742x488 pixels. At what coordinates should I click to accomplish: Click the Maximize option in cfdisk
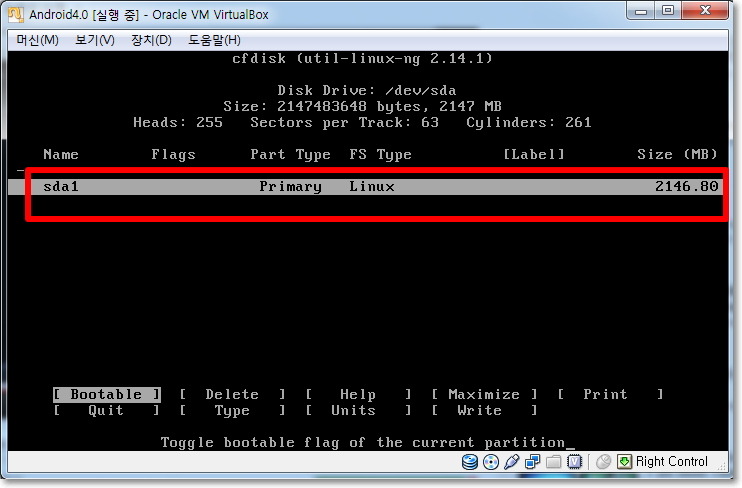484,395
